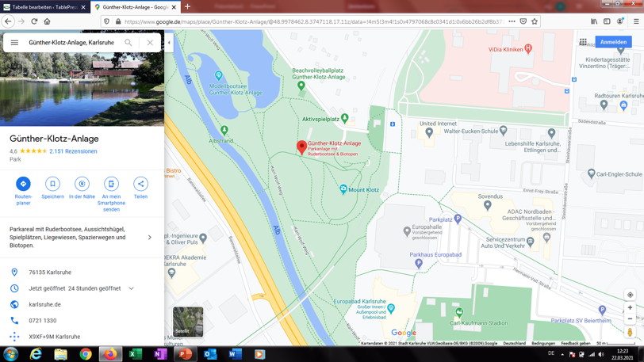Collapse the side panel arrow

(169, 43)
